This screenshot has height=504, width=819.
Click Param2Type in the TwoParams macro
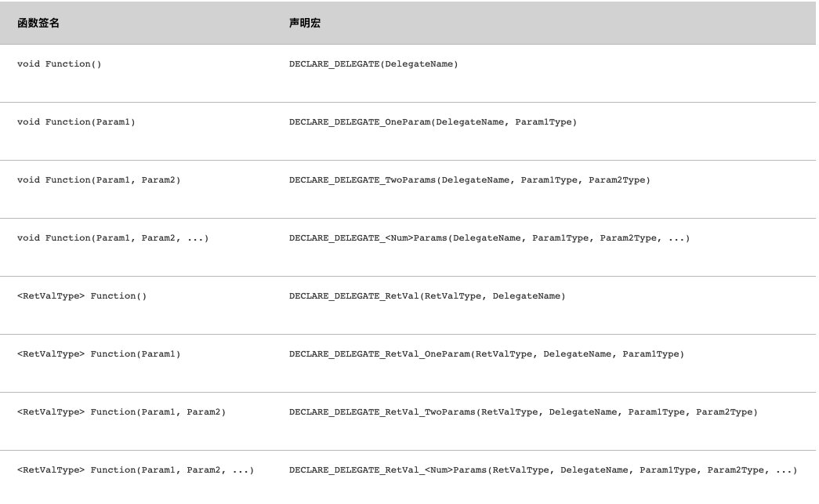pyautogui.click(x=618, y=179)
